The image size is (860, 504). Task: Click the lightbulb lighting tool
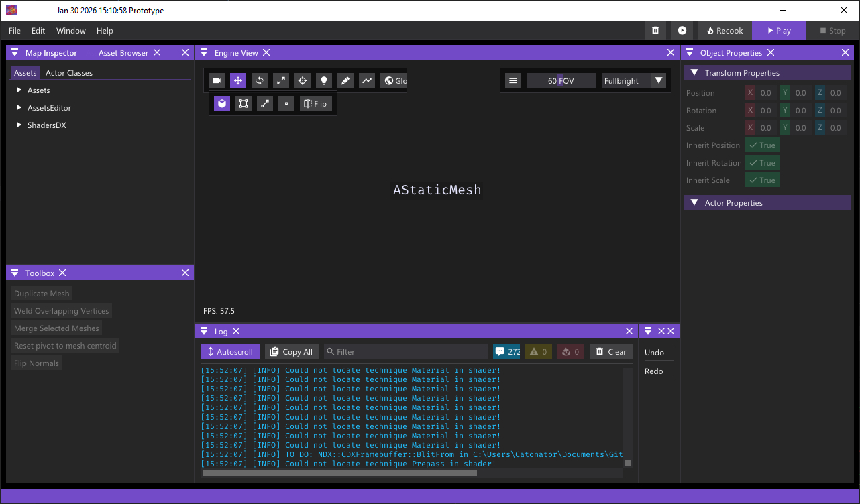click(x=323, y=80)
